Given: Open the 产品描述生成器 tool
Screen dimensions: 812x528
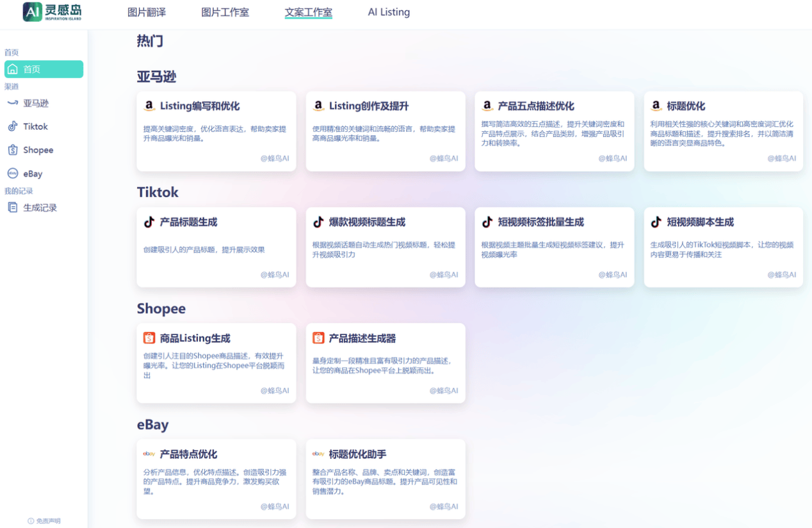Looking at the screenshot, I should coord(386,363).
